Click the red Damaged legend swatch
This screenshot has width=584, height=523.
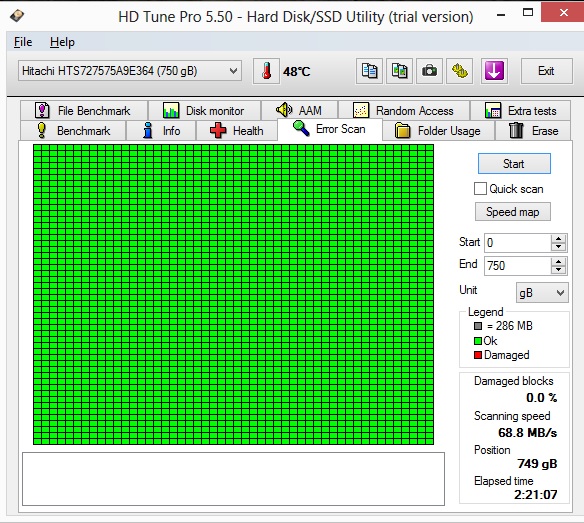478,355
